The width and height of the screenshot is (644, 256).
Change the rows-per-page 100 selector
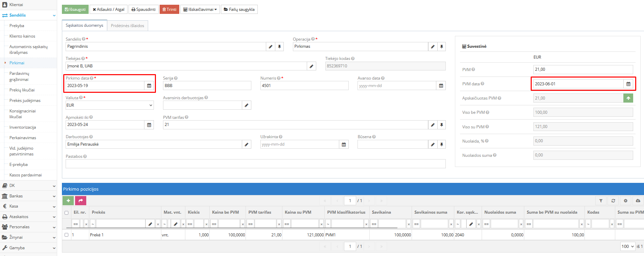click(627, 247)
